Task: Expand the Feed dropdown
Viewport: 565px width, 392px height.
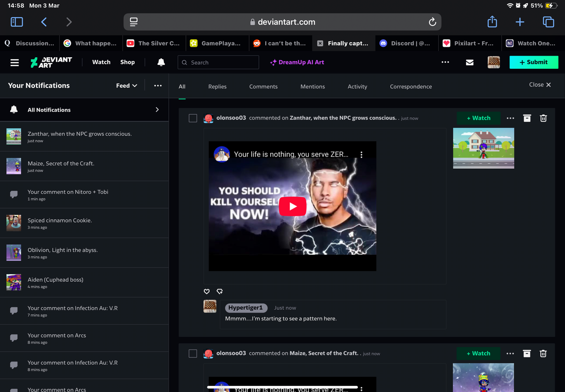Action: click(x=127, y=86)
